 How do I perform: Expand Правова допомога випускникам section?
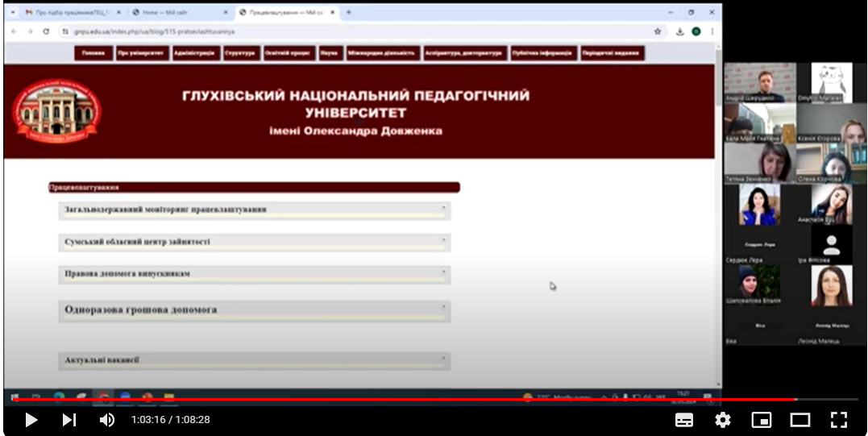coord(255,275)
